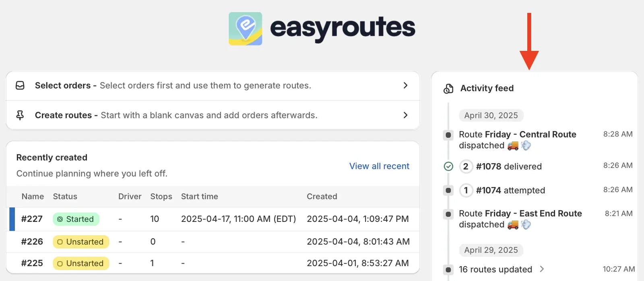The image size is (644, 281).
Task: Click created date 2025-04-04, 1:09:47 PM
Action: tap(358, 219)
